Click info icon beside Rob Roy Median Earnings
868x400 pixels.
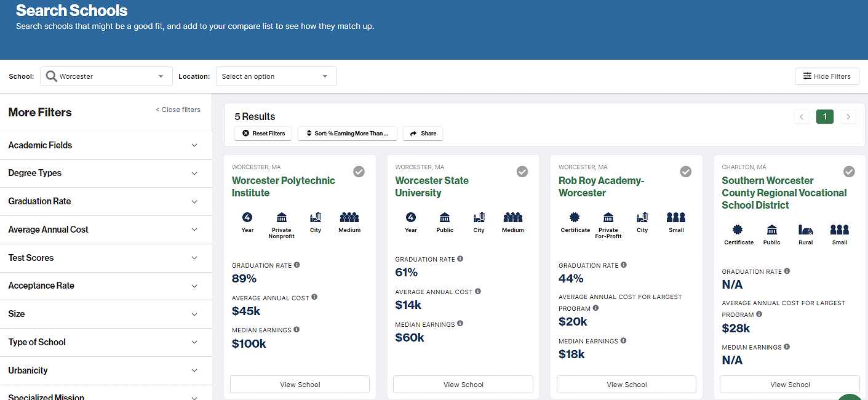pyautogui.click(x=623, y=340)
